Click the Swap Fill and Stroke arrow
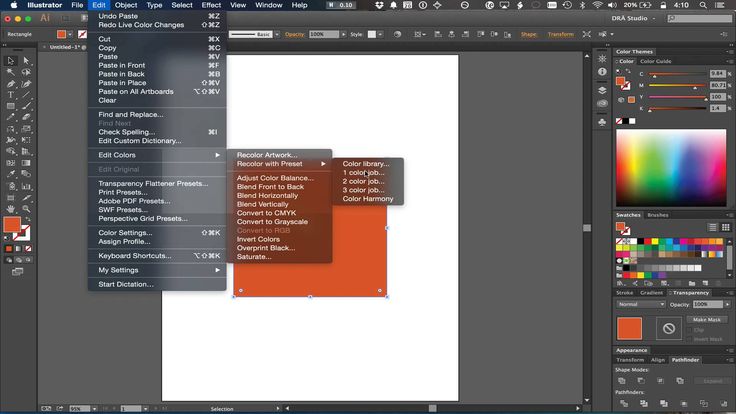Viewport: 736px width, 414px height. 28,219
